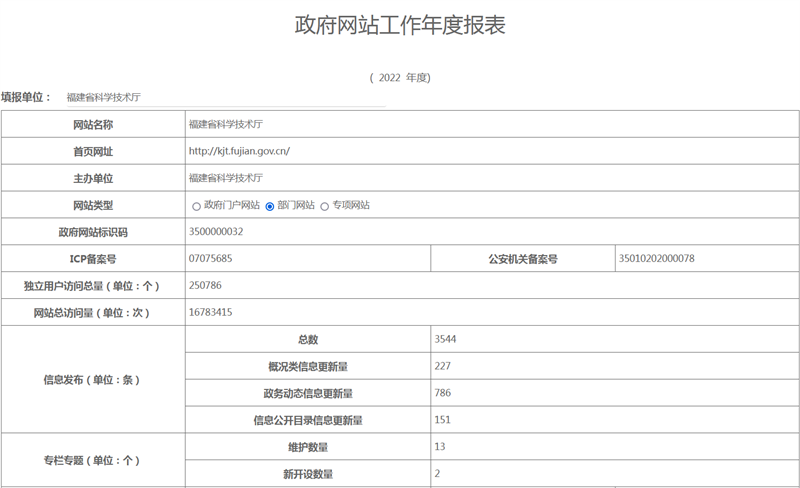Choose the 专项网站 radio button

(324, 206)
